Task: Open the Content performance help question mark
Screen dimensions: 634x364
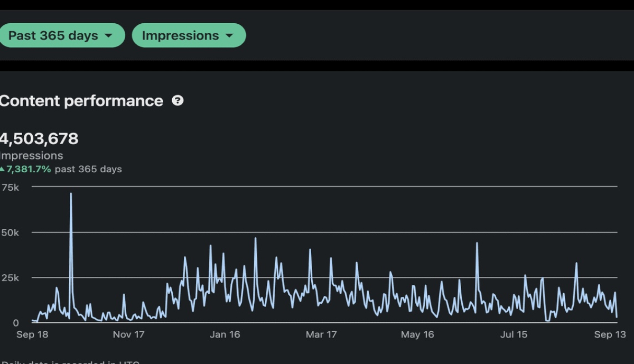Action: pos(178,100)
